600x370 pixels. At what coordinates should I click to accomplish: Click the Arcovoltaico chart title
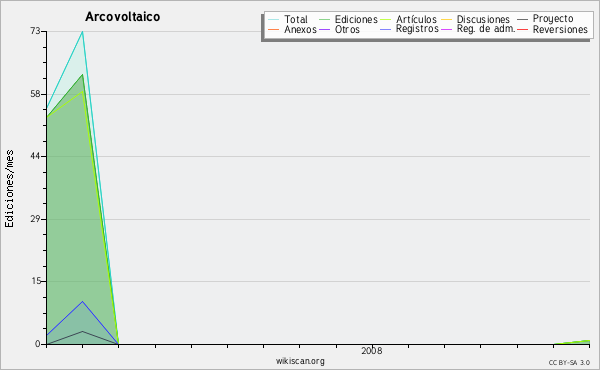coord(122,17)
